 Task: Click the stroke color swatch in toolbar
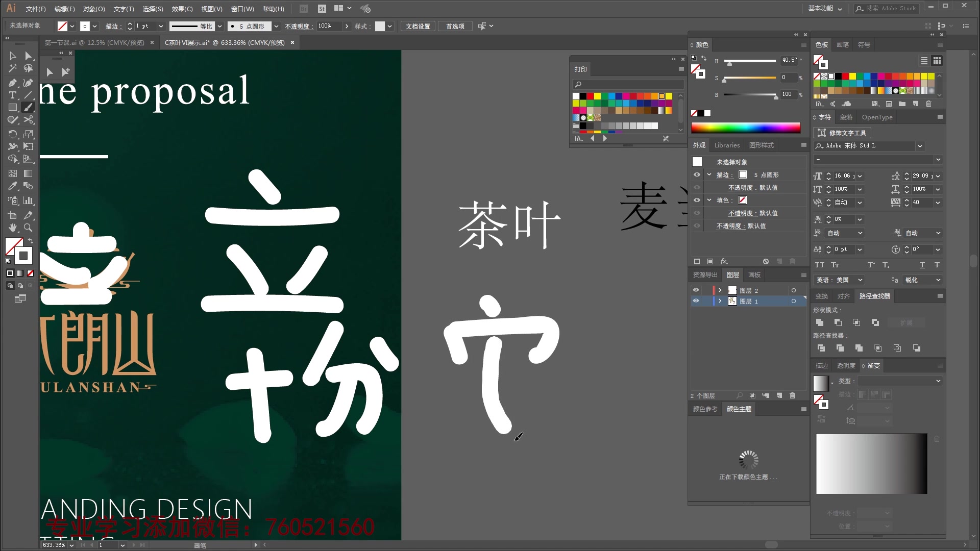click(x=85, y=26)
